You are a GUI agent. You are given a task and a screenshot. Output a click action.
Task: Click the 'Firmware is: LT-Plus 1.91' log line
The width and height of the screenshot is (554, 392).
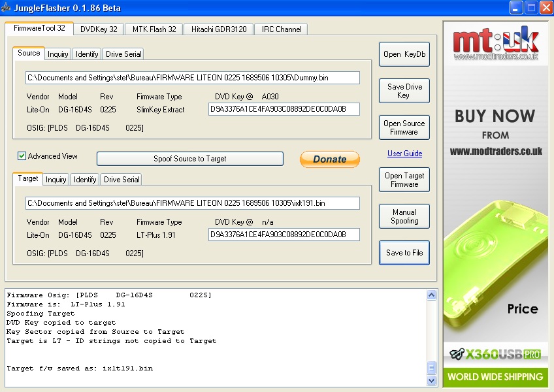pyautogui.click(x=66, y=304)
